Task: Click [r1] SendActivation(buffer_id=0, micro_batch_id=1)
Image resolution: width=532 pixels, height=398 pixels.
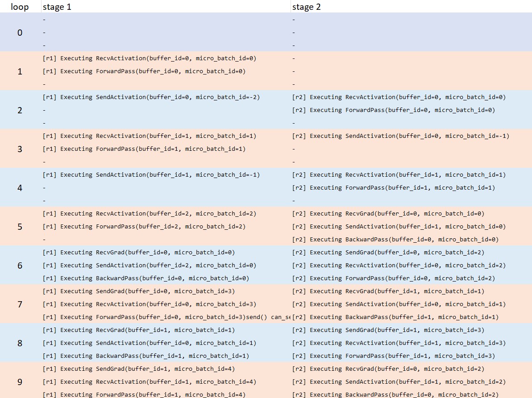Action: pyautogui.click(x=149, y=343)
